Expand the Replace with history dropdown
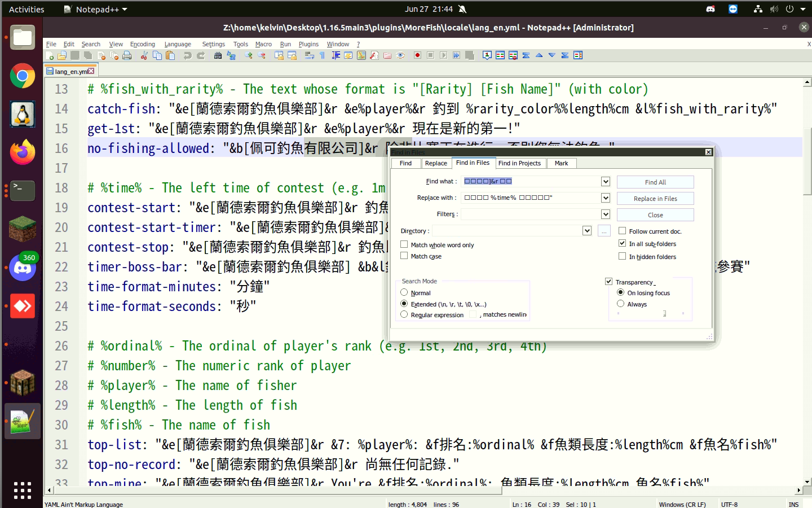 tap(605, 198)
